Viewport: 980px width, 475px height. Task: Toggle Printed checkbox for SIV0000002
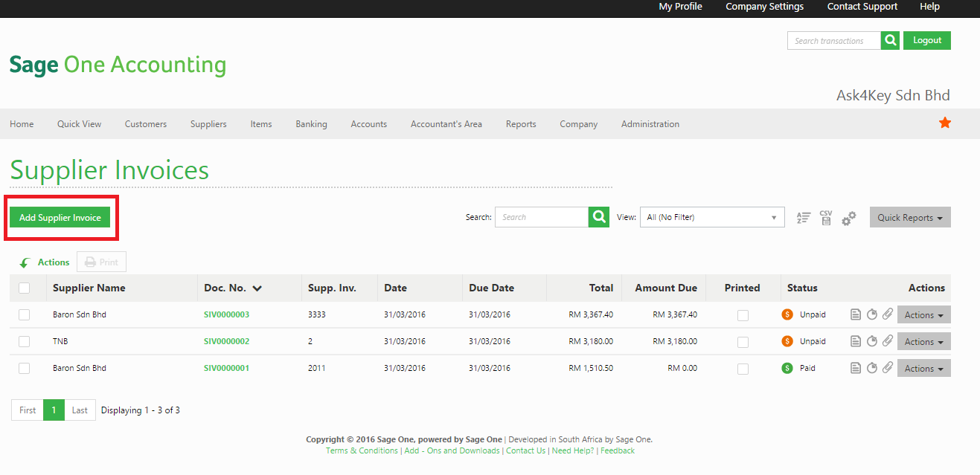click(x=743, y=342)
